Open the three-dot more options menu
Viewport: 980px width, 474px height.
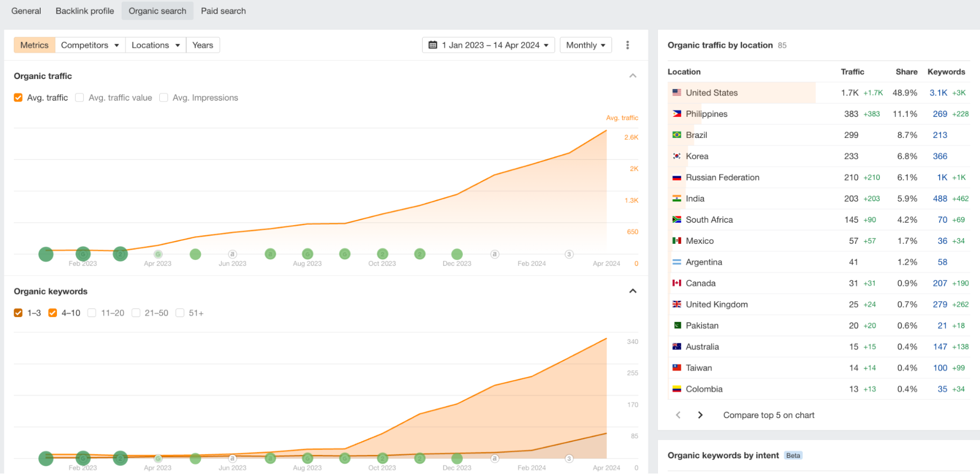pos(627,45)
